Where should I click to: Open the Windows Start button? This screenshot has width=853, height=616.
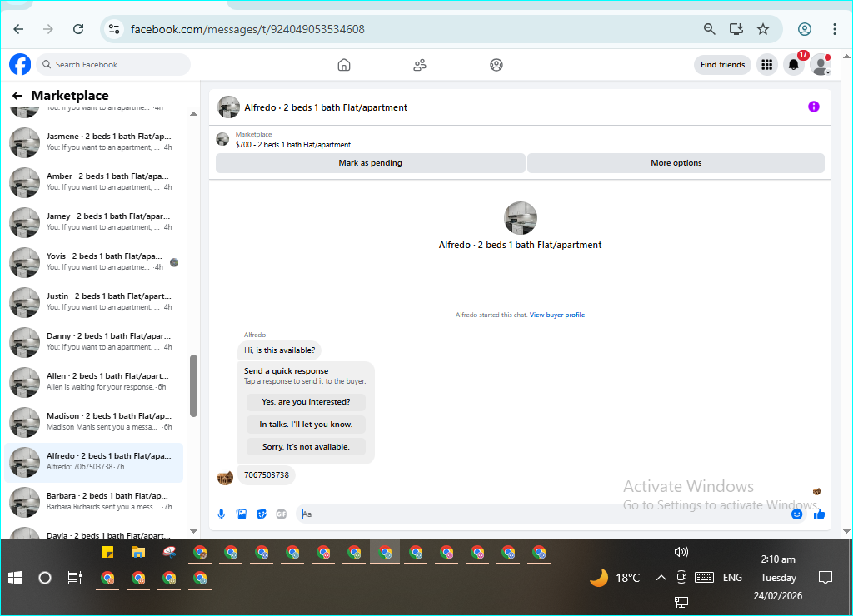pyautogui.click(x=15, y=578)
